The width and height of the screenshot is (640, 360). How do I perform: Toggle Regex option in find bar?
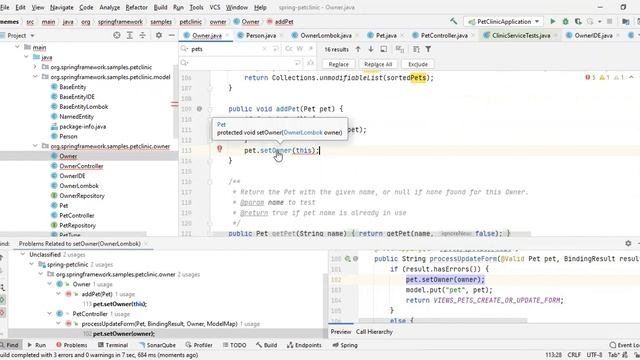point(310,49)
